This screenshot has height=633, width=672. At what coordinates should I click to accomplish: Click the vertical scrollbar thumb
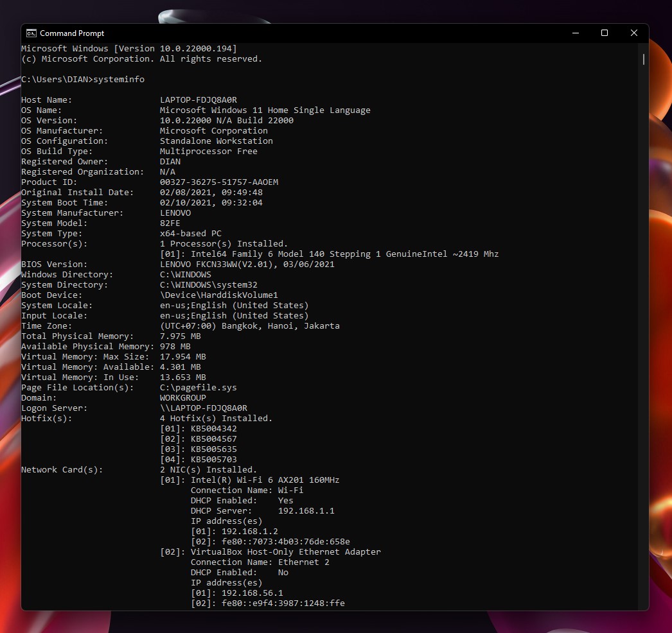(x=643, y=60)
